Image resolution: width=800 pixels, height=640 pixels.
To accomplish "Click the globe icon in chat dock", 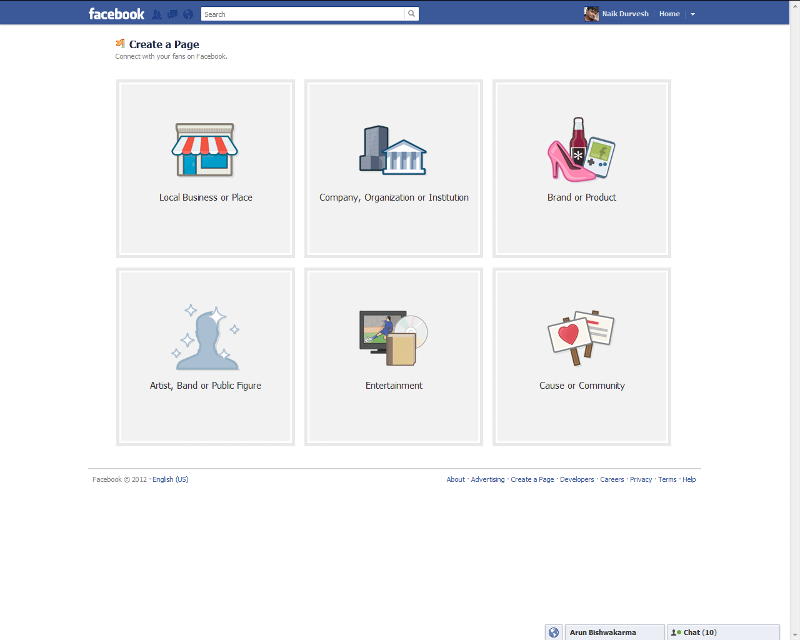I will click(x=554, y=632).
